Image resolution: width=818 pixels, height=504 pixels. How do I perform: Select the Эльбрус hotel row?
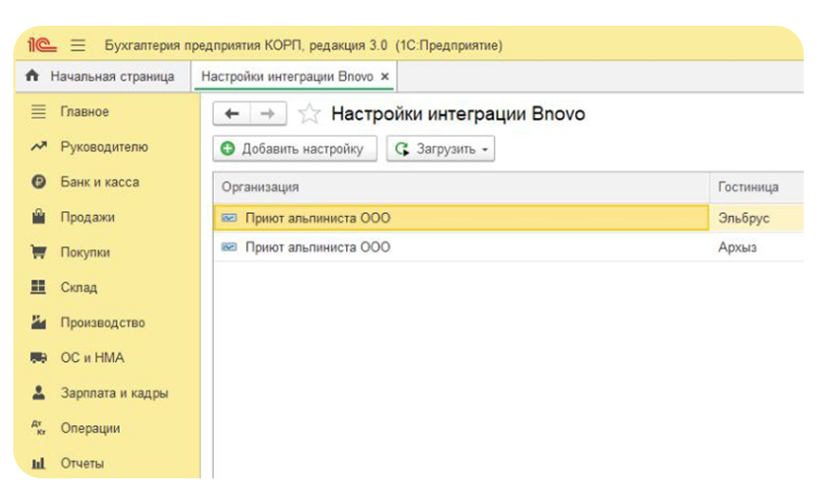click(744, 218)
